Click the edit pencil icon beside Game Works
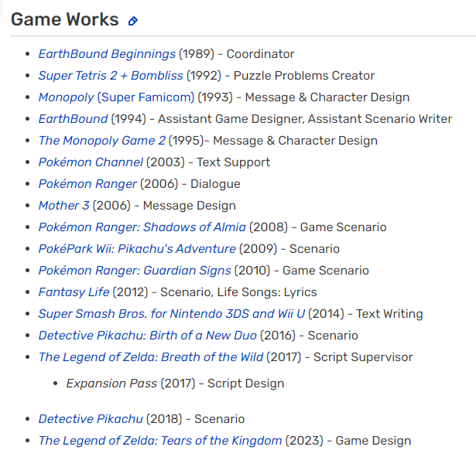476x464 pixels. [x=133, y=21]
